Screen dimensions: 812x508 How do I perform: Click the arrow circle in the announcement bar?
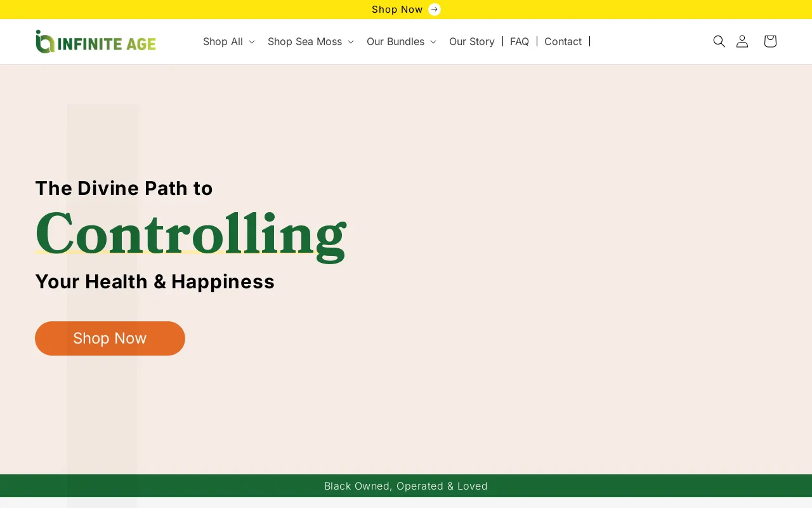(435, 9)
